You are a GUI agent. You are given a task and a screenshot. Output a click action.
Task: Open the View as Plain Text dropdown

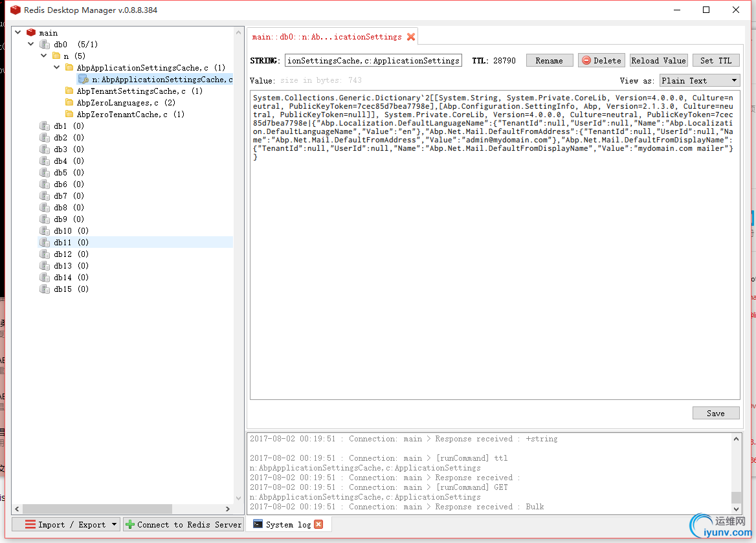click(x=699, y=80)
